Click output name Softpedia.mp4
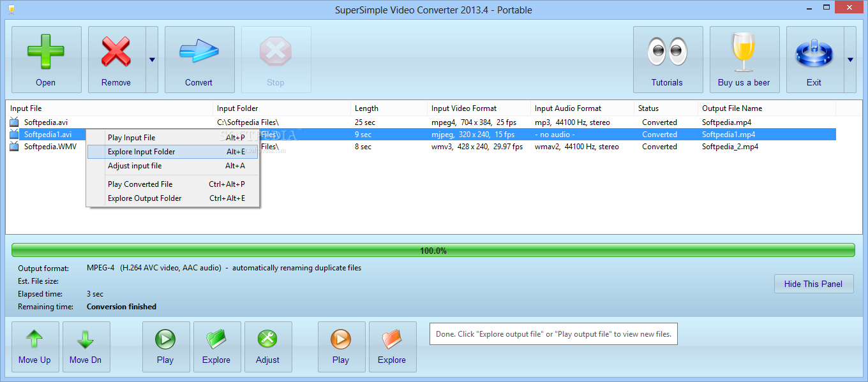 (726, 122)
